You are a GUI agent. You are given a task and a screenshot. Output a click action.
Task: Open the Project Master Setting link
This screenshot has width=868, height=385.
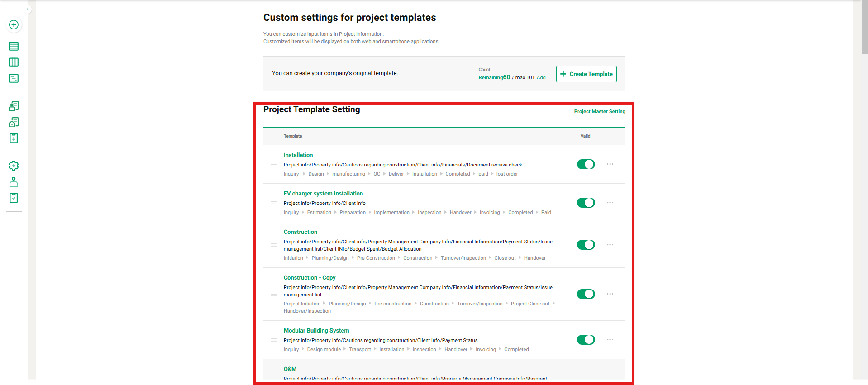599,111
